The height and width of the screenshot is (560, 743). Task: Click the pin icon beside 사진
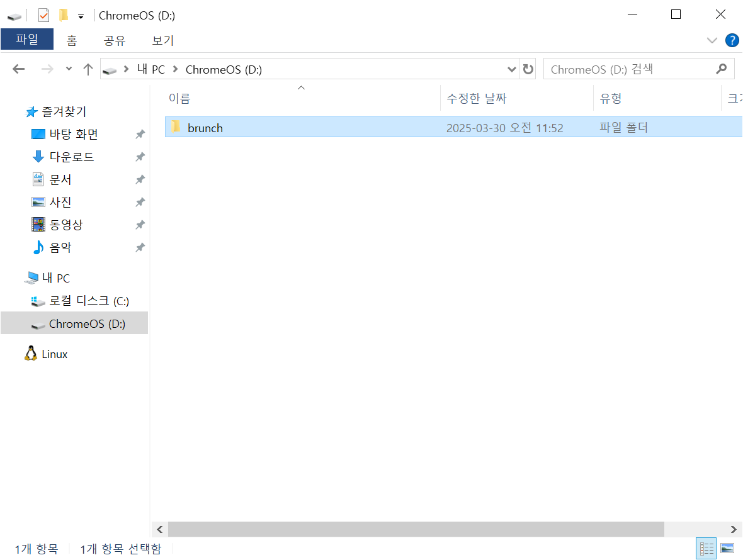coord(140,202)
